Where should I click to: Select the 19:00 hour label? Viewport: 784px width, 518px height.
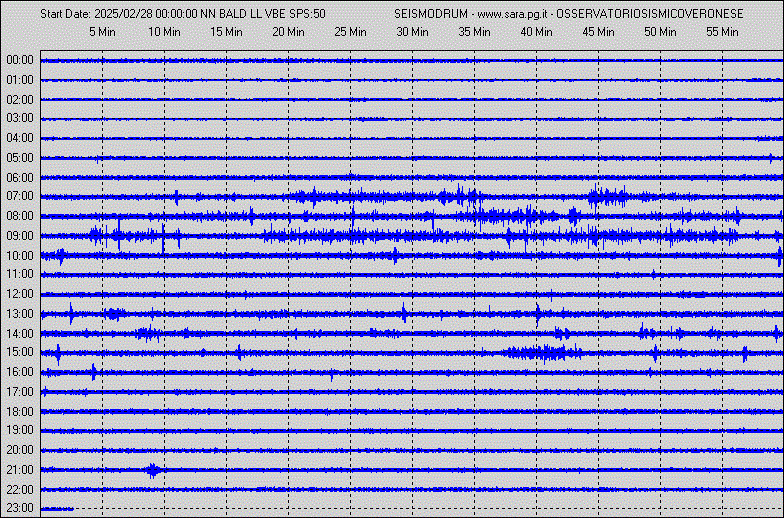tap(20, 430)
